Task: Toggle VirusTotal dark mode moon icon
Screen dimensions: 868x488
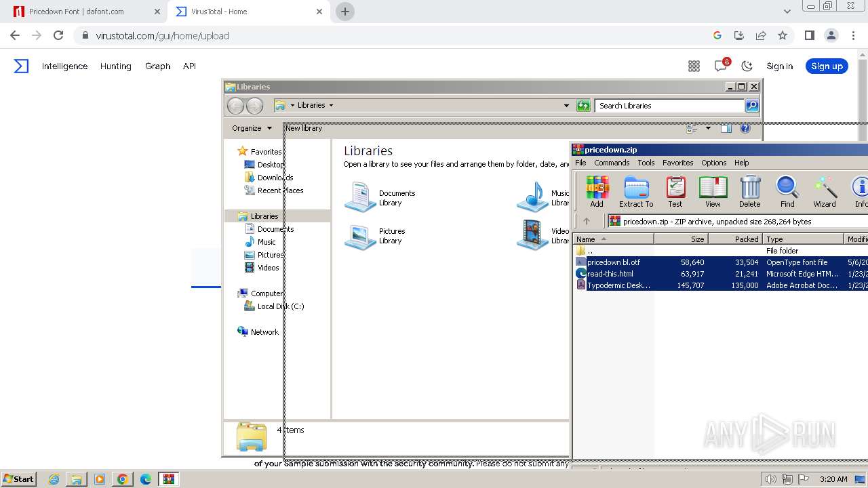Action: 747,66
